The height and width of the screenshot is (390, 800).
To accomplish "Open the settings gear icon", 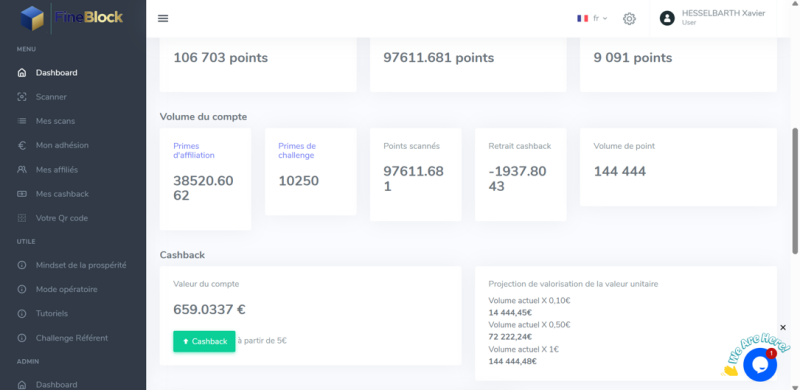I will pyautogui.click(x=629, y=19).
